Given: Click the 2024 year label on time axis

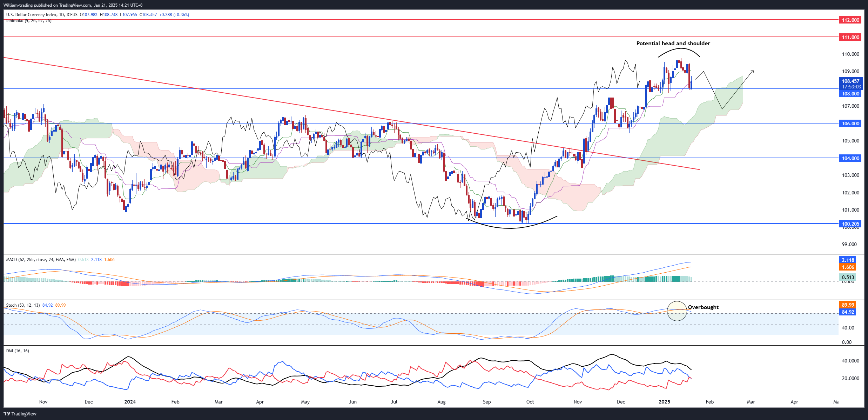Looking at the screenshot, I should pyautogui.click(x=130, y=402).
